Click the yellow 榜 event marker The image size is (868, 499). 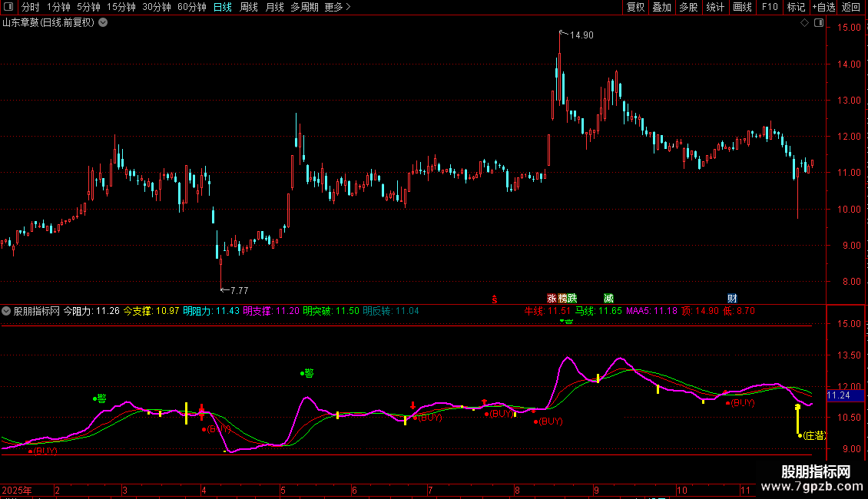pyautogui.click(x=562, y=299)
